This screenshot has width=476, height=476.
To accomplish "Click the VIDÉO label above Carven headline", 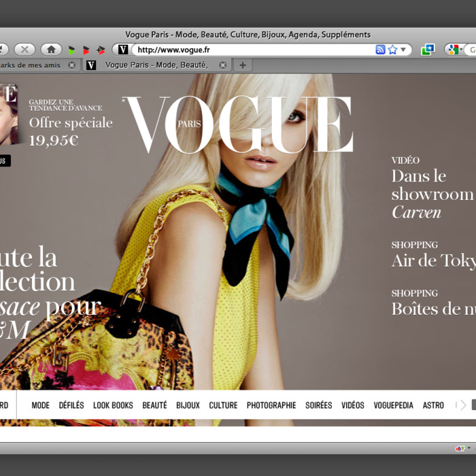I will click(405, 160).
